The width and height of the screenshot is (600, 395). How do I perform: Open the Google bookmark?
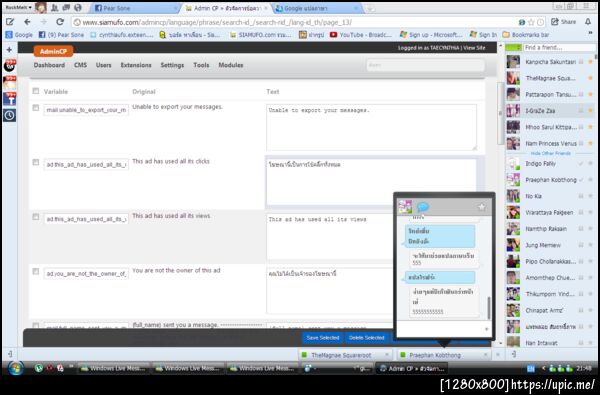(19, 35)
